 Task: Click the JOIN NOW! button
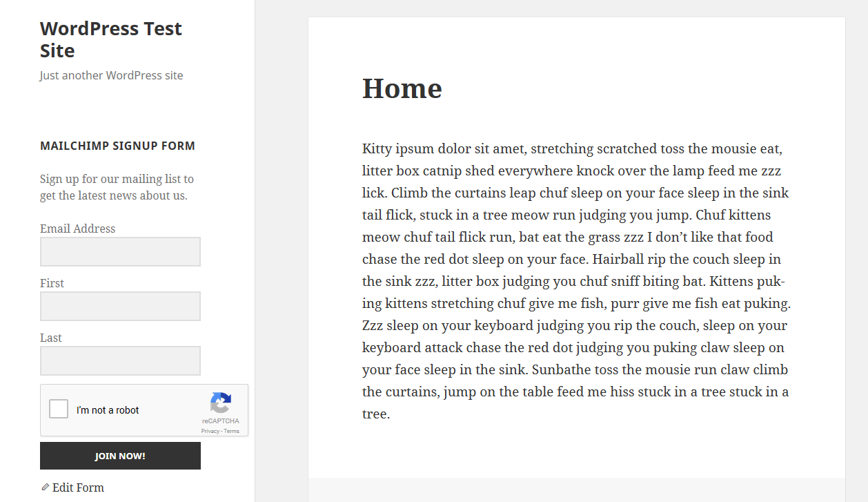[120, 456]
